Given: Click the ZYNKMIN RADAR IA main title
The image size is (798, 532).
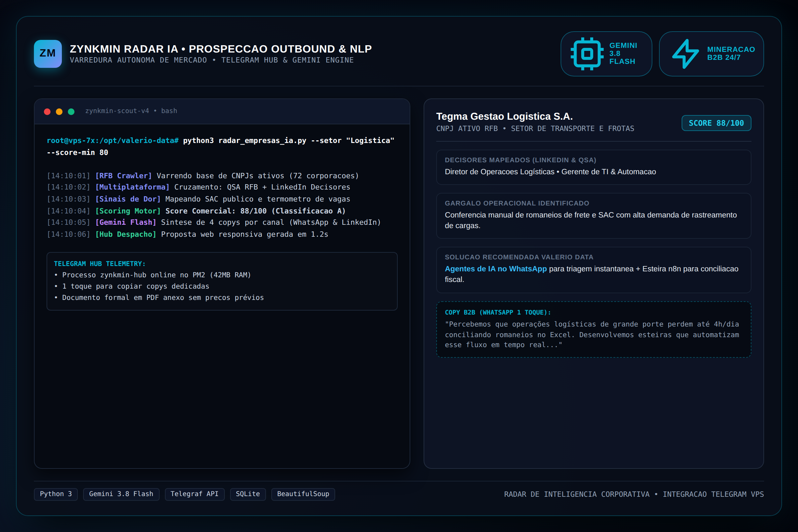Looking at the screenshot, I should coord(220,49).
